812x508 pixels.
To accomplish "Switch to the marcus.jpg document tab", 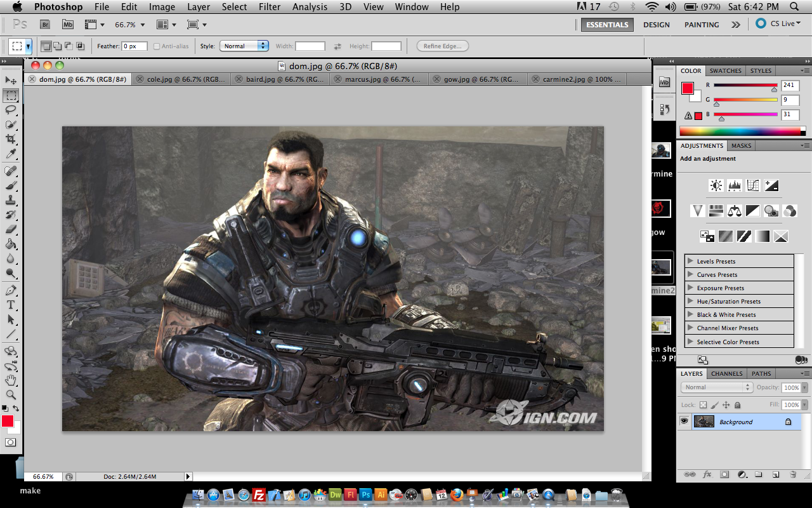I will coord(379,79).
